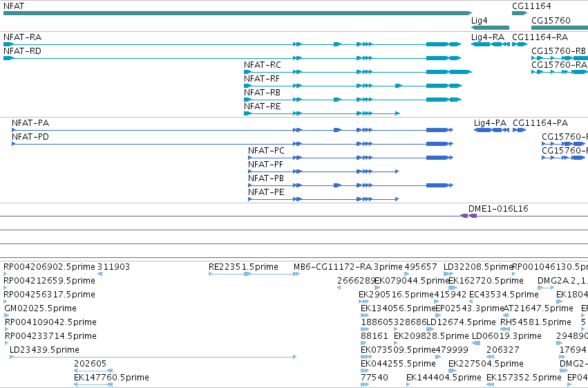Viewport: 588px width, 388px height.
Task: Select RP004233714.5prime label
Action: click(50, 336)
